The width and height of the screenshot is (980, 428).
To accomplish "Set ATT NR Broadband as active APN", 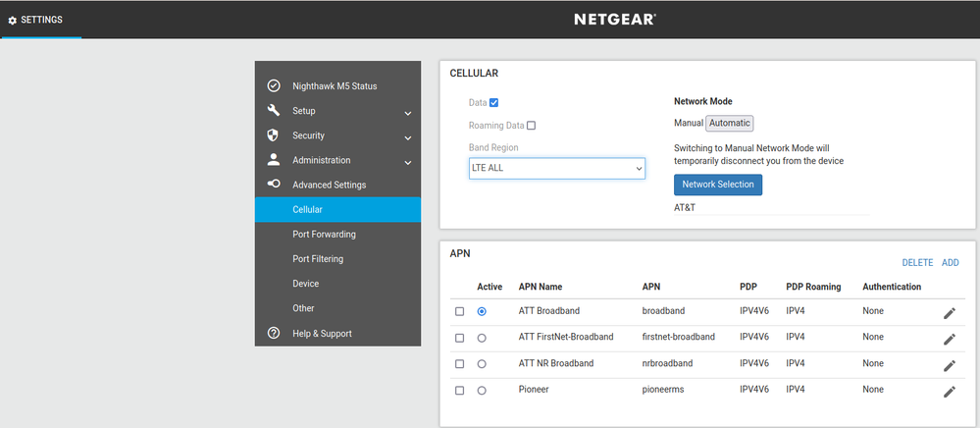I will point(482,364).
